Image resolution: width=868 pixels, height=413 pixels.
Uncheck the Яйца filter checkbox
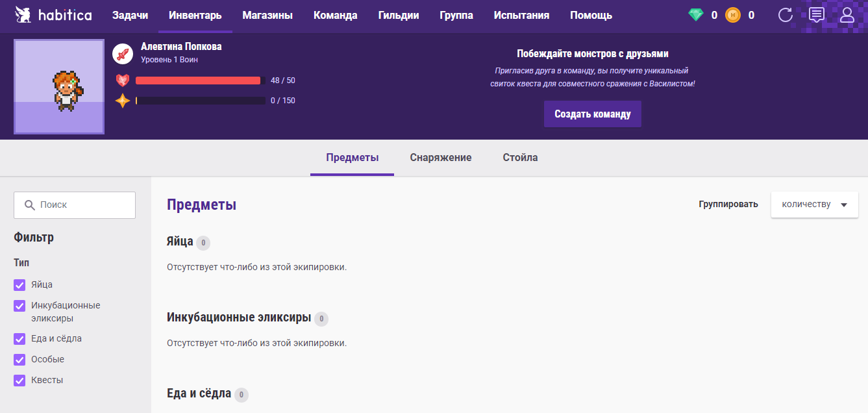tap(19, 285)
